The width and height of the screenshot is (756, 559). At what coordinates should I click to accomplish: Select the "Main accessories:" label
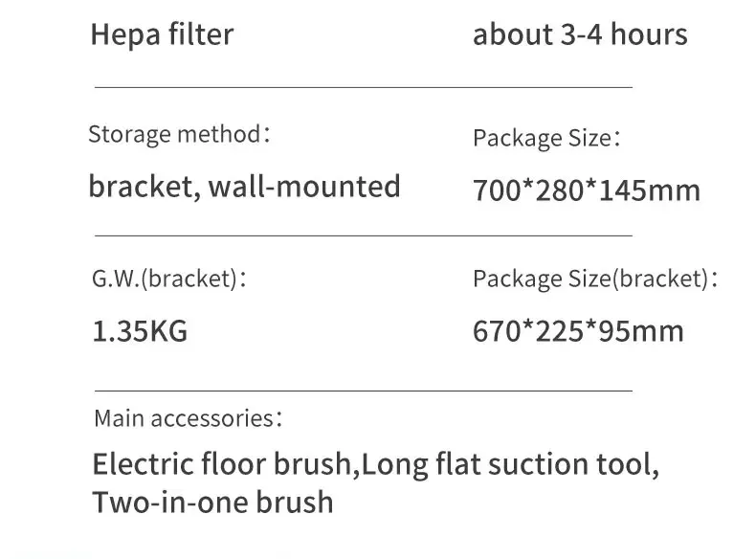pos(188,418)
